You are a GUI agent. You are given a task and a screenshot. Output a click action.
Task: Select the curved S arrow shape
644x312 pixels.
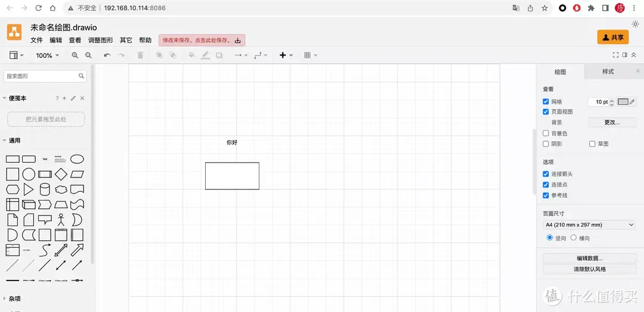point(45,250)
